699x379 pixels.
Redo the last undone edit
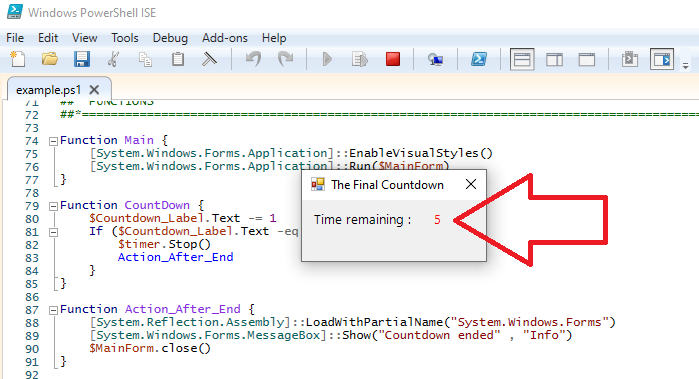click(285, 59)
